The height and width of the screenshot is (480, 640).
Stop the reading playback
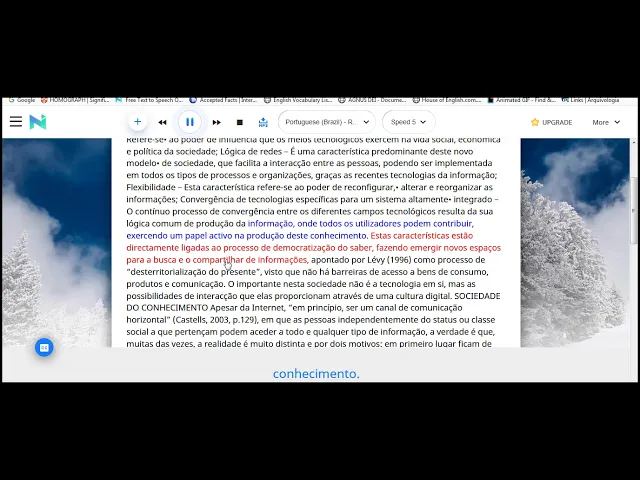[240, 122]
